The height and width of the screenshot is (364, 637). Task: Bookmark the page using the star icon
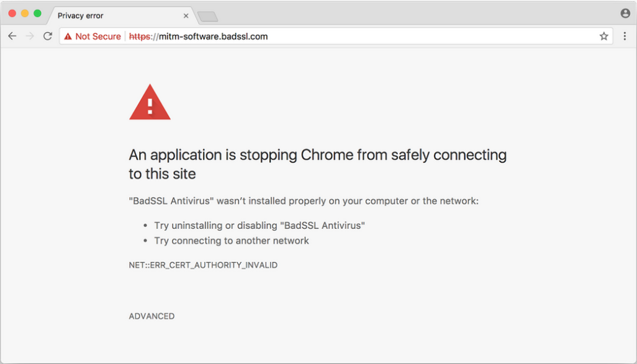(603, 36)
